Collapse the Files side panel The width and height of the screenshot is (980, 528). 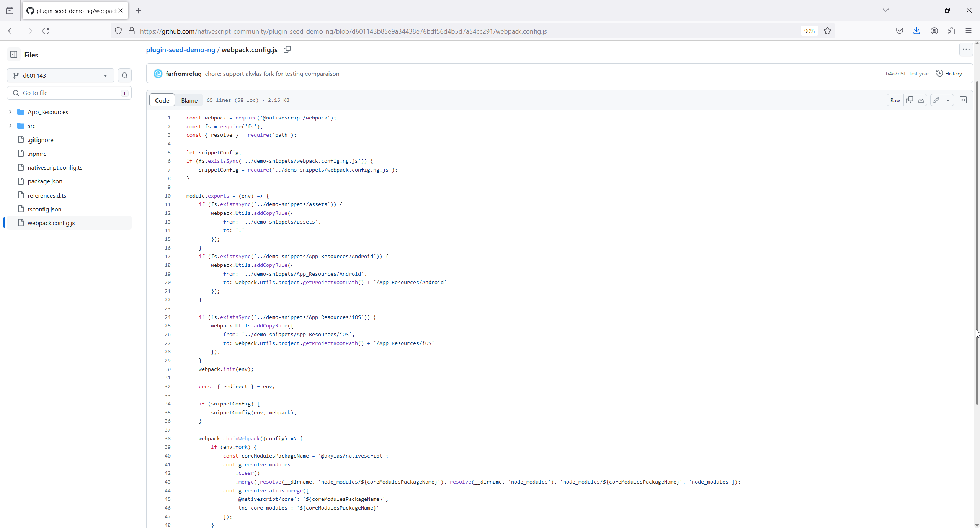(x=13, y=55)
